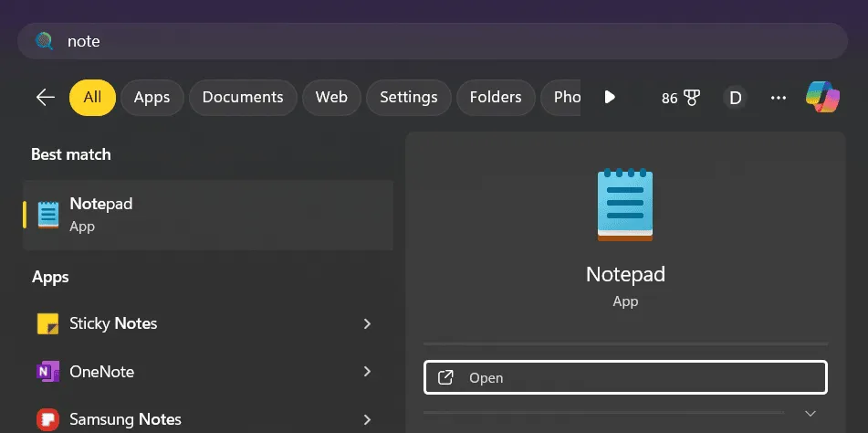Switch to the Web filter tab

click(331, 98)
